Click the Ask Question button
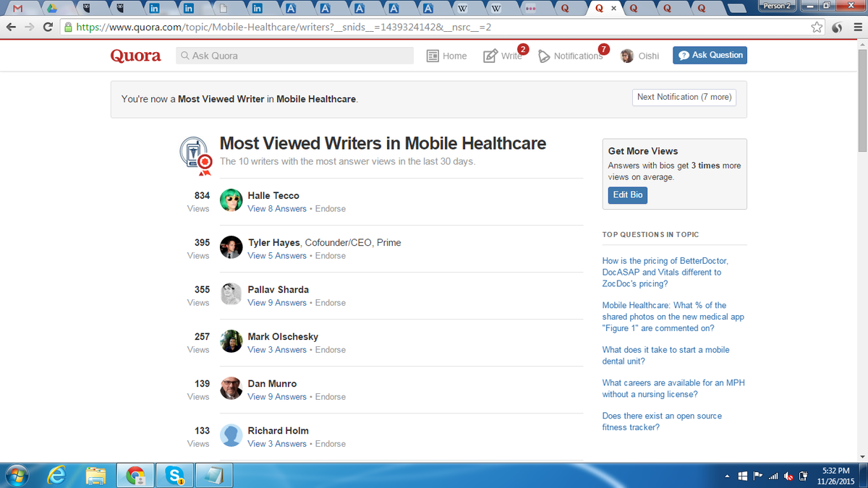 [710, 55]
